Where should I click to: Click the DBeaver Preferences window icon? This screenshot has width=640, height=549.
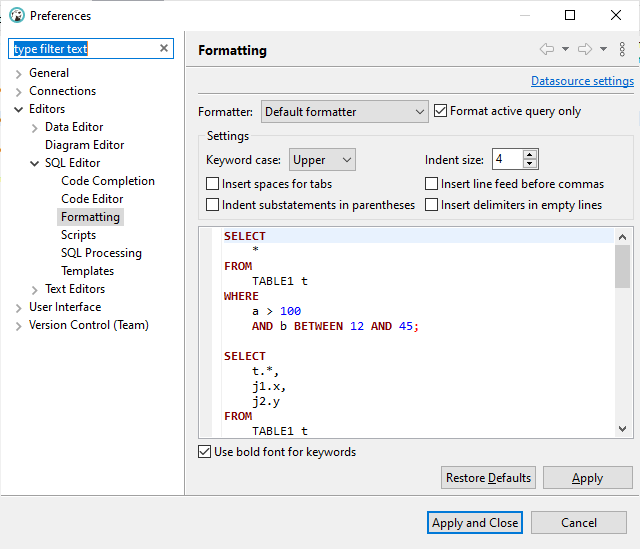coord(17,16)
